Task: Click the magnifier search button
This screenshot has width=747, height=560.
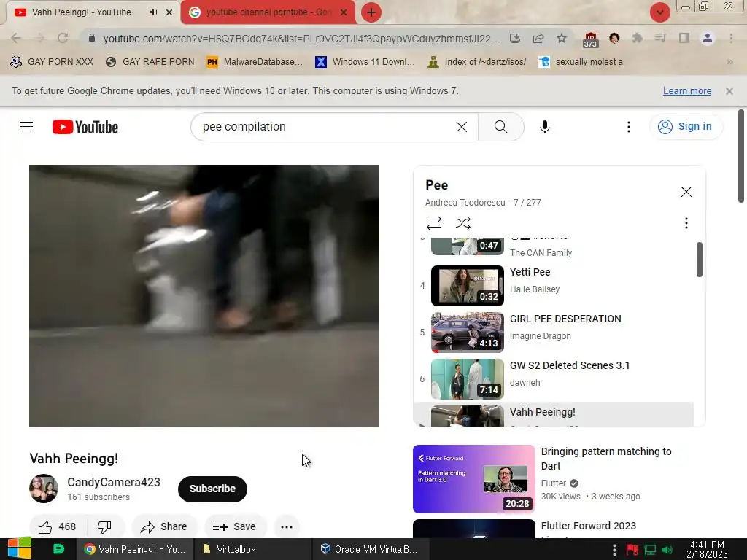Action: (500, 127)
